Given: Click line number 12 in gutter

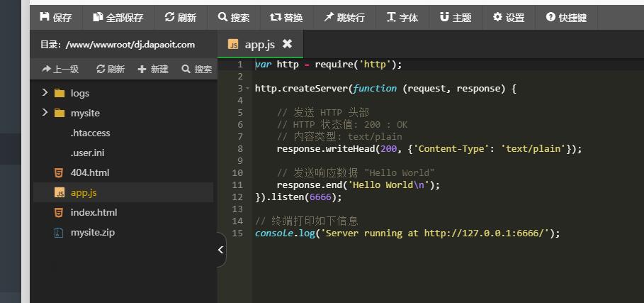Looking at the screenshot, I should pyautogui.click(x=237, y=197).
